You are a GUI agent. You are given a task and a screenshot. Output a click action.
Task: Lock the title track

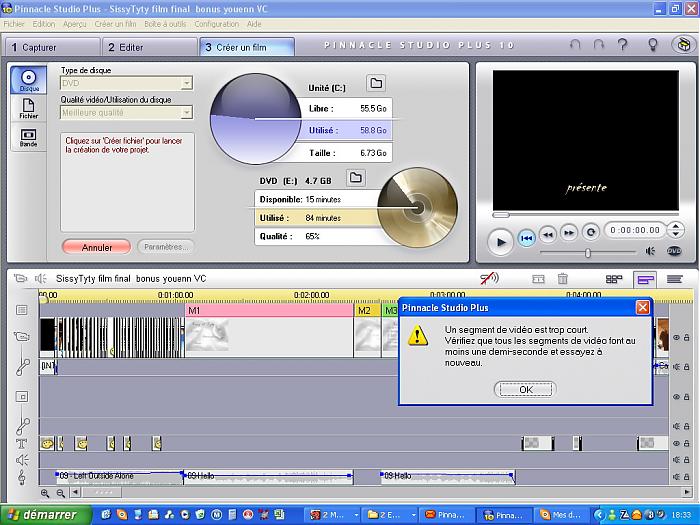click(x=687, y=443)
